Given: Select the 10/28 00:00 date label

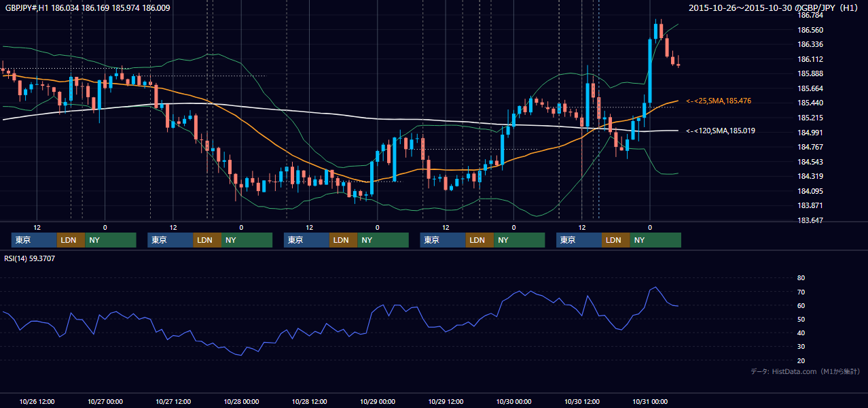Looking at the screenshot, I should [x=241, y=401].
